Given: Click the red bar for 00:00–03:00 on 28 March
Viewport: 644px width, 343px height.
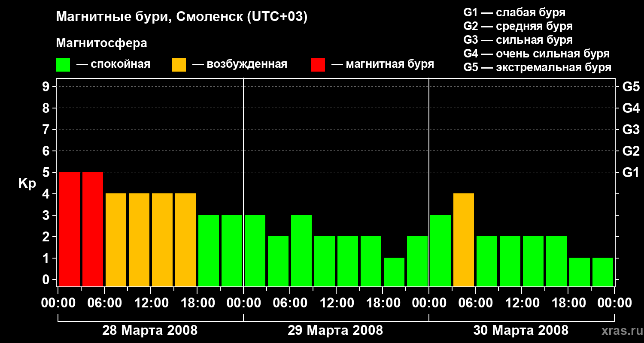Looking at the screenshot, I should point(70,229).
